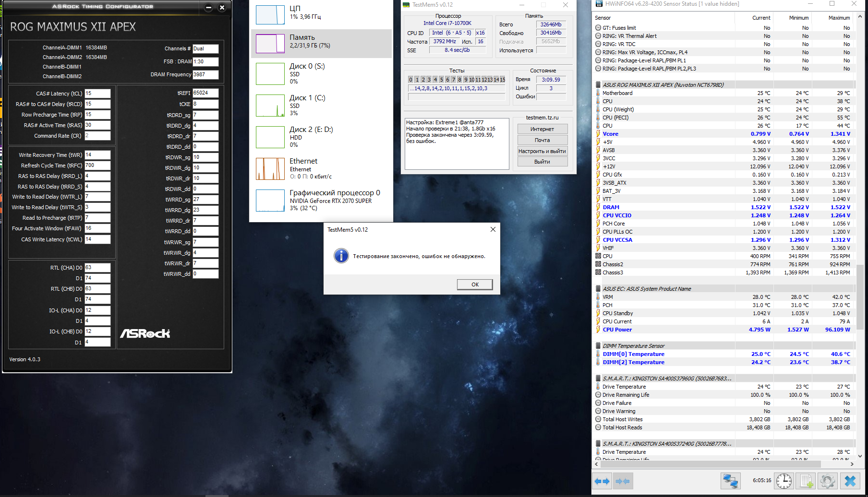Click the Настроить и выйти button
Viewport: 868px width, 497px height.
(x=542, y=151)
